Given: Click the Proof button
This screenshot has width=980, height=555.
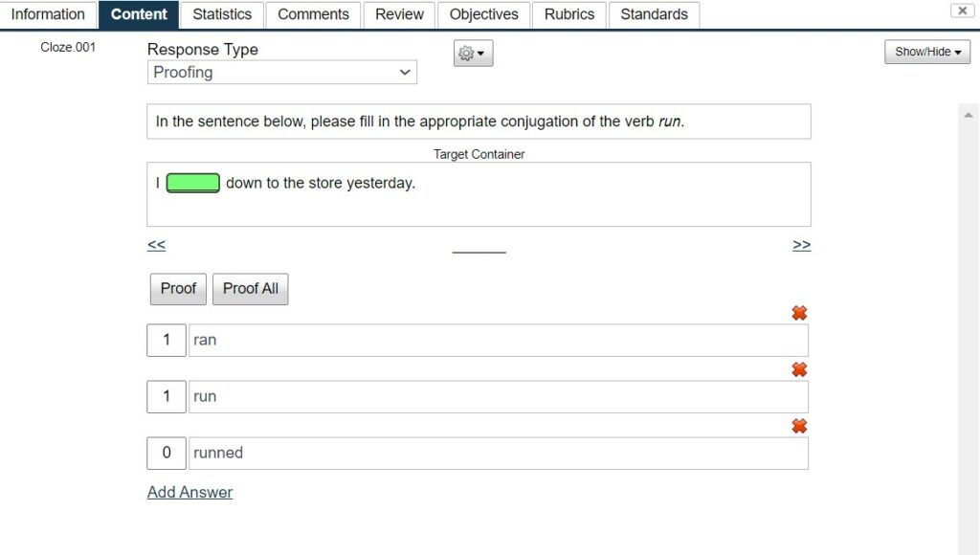Looking at the screenshot, I should [x=178, y=289].
